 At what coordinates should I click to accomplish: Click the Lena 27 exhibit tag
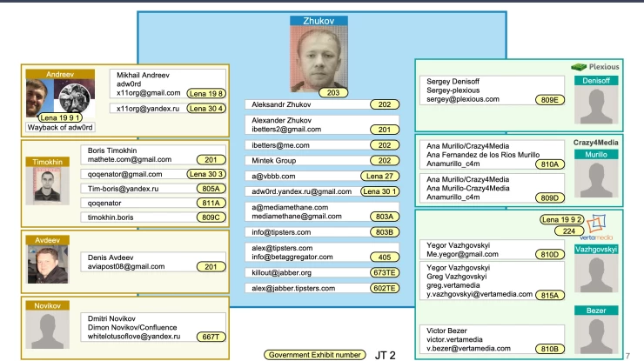pyautogui.click(x=379, y=177)
